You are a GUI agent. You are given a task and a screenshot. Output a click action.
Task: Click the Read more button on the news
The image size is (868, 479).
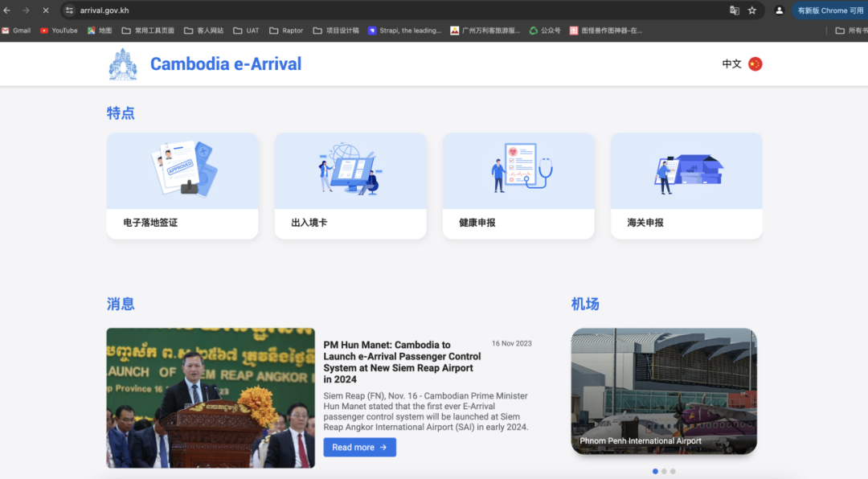point(359,447)
